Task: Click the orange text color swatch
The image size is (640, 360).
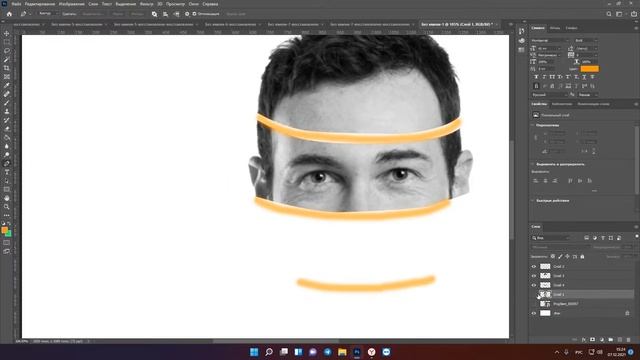Action: (589, 69)
